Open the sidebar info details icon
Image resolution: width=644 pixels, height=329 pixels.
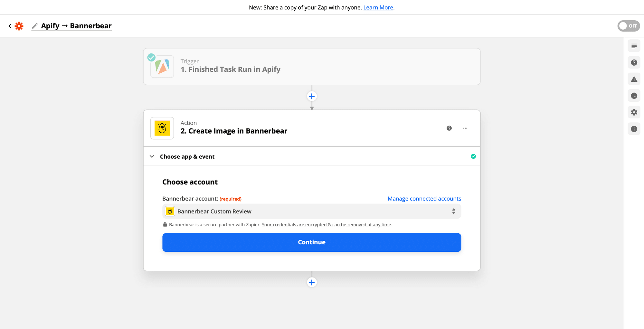click(x=634, y=129)
